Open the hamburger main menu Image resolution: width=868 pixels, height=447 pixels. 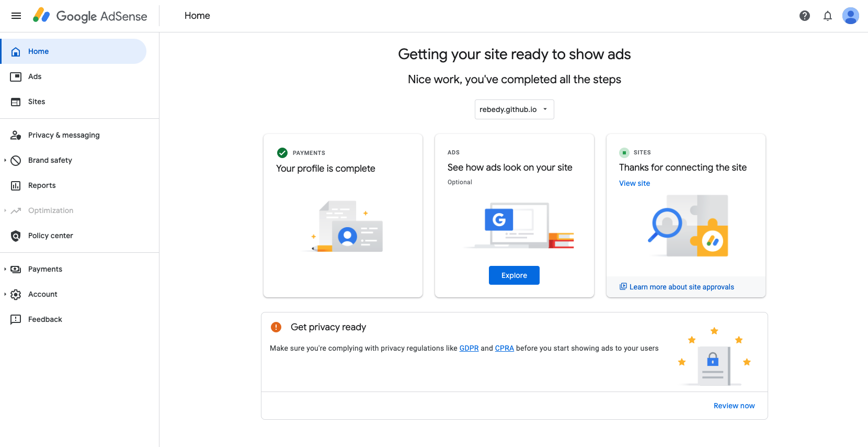(x=16, y=16)
